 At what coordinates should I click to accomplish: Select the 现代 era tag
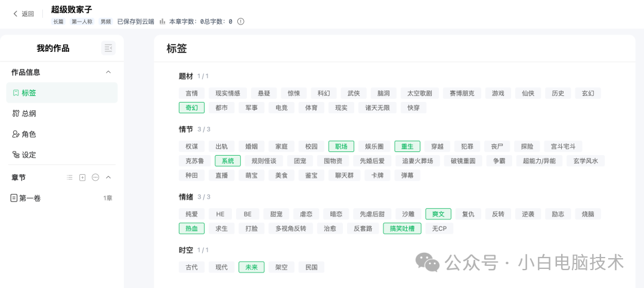point(221,267)
